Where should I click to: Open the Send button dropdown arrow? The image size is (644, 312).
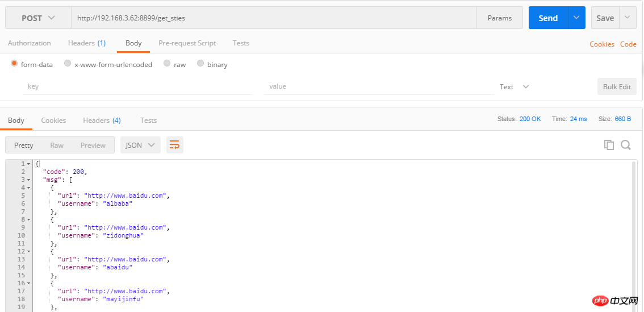[576, 18]
